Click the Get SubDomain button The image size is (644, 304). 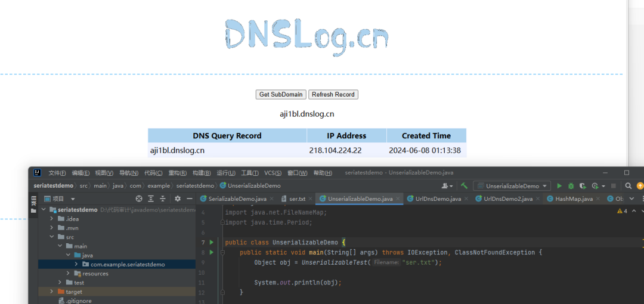click(x=281, y=95)
